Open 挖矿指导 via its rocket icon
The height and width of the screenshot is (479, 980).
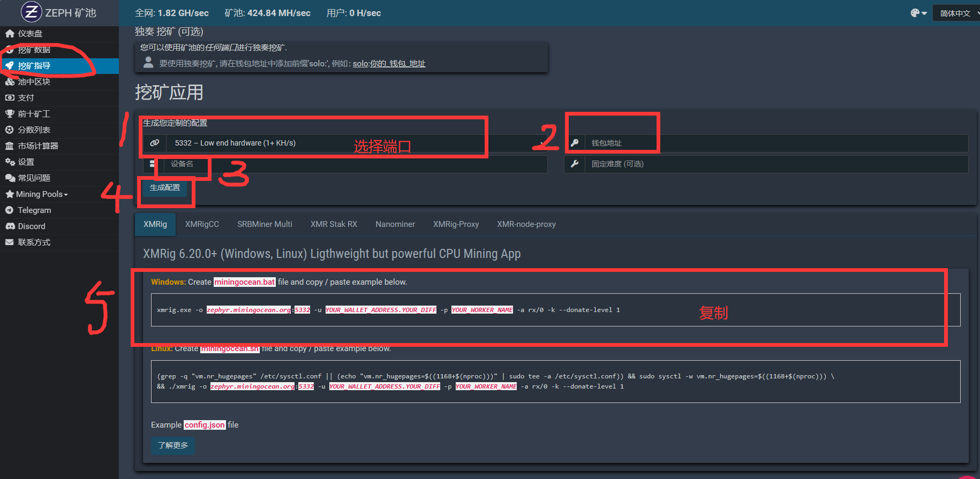pyautogui.click(x=10, y=66)
